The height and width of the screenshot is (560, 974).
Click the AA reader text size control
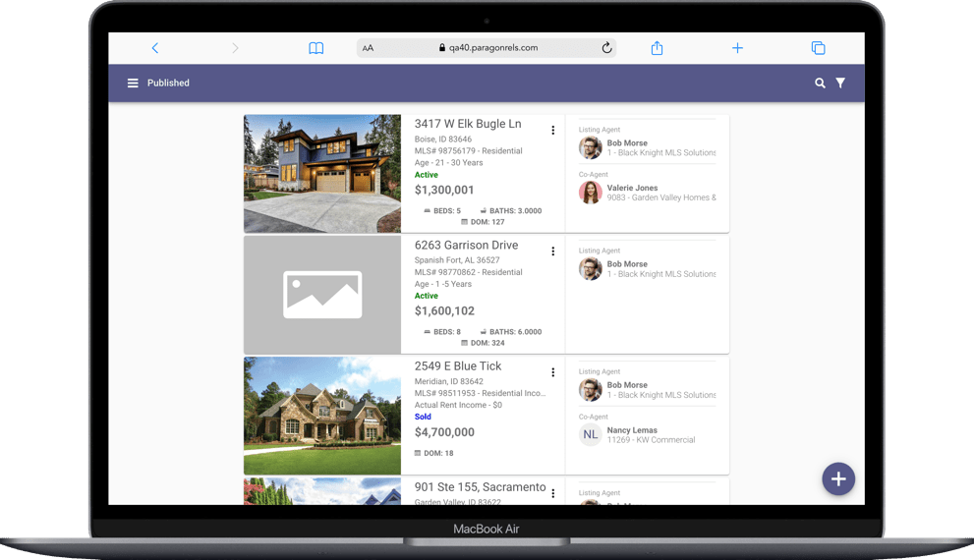pyautogui.click(x=368, y=48)
